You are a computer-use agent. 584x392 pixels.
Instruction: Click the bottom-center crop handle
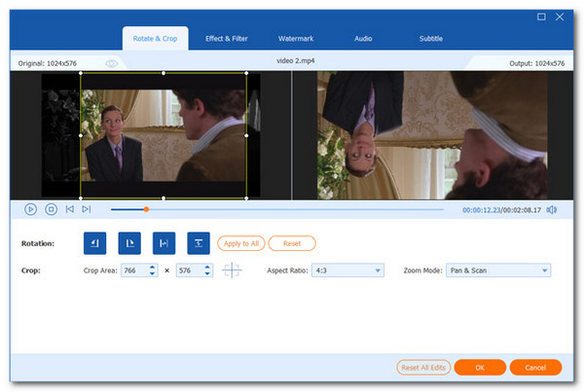164,198
